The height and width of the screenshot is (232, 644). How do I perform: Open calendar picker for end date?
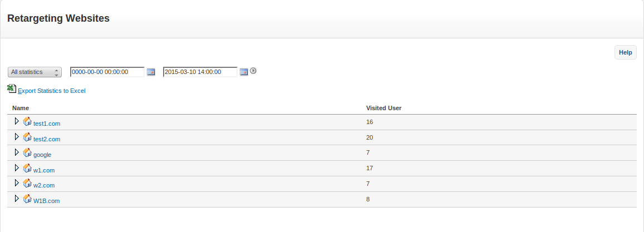click(243, 72)
